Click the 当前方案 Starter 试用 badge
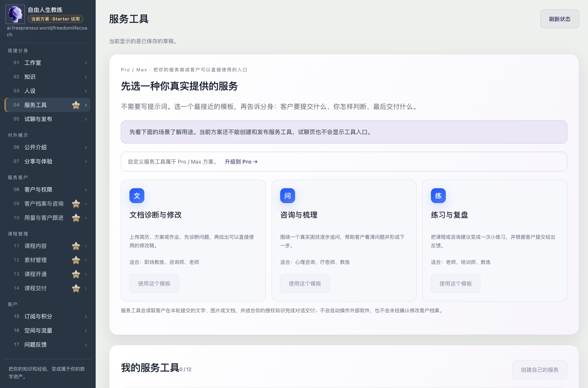Screen dimensions: 588x388 [56, 19]
